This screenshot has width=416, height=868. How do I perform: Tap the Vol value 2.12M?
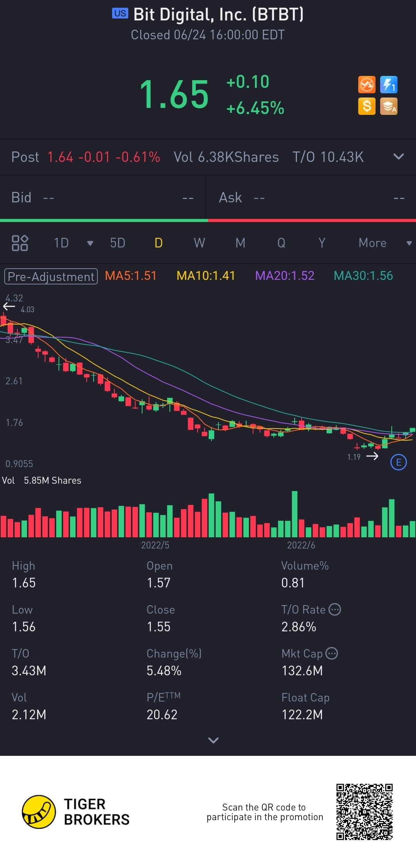click(x=29, y=715)
